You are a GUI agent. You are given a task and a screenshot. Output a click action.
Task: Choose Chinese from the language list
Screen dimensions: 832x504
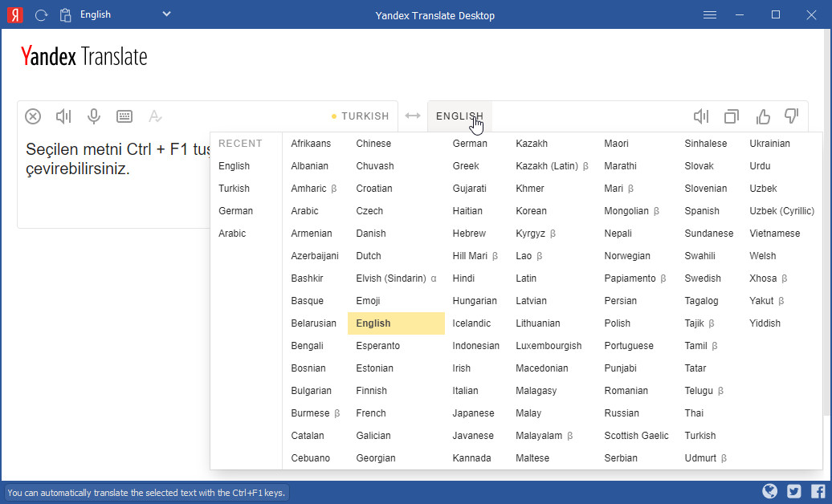(373, 143)
